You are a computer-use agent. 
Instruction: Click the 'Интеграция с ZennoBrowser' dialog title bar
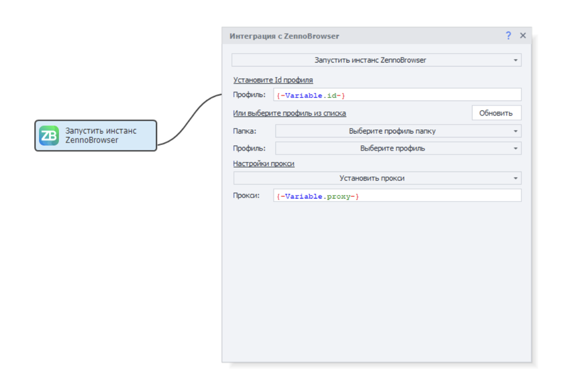pos(358,36)
